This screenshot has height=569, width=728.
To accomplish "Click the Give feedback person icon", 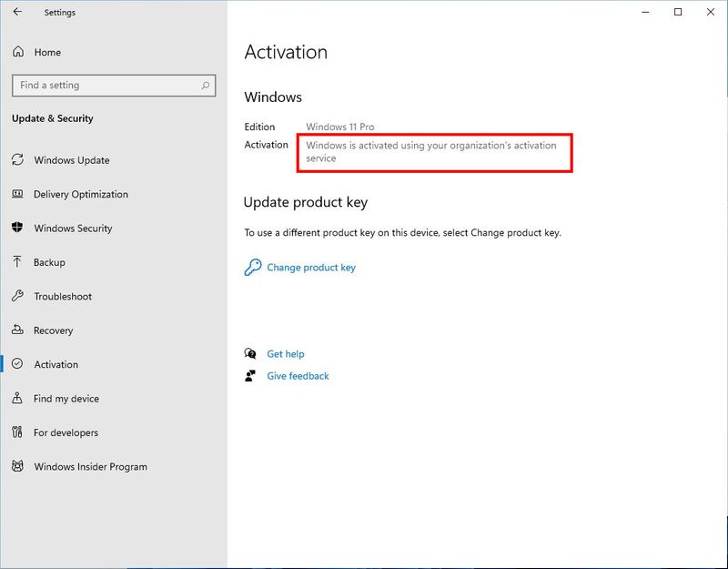I will tap(250, 376).
